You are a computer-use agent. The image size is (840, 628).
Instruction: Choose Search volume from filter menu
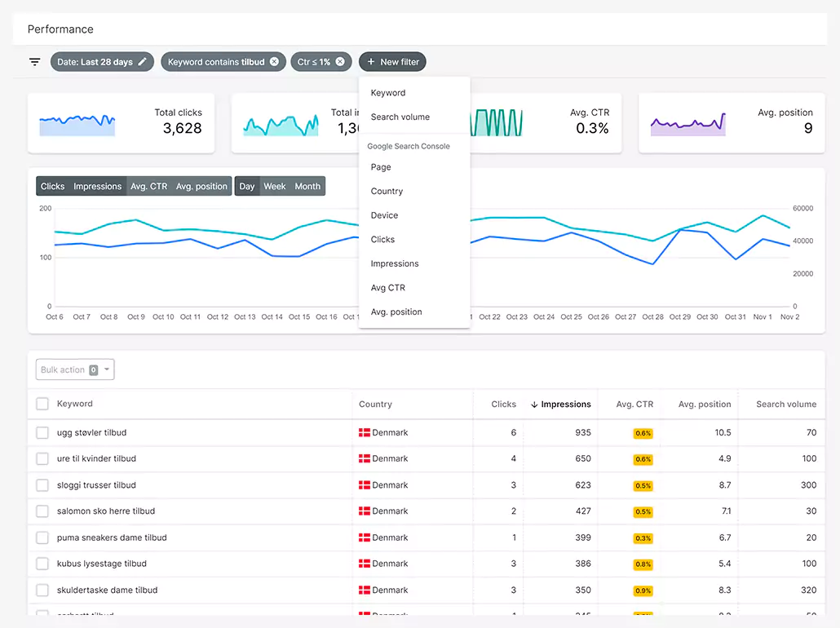[400, 117]
